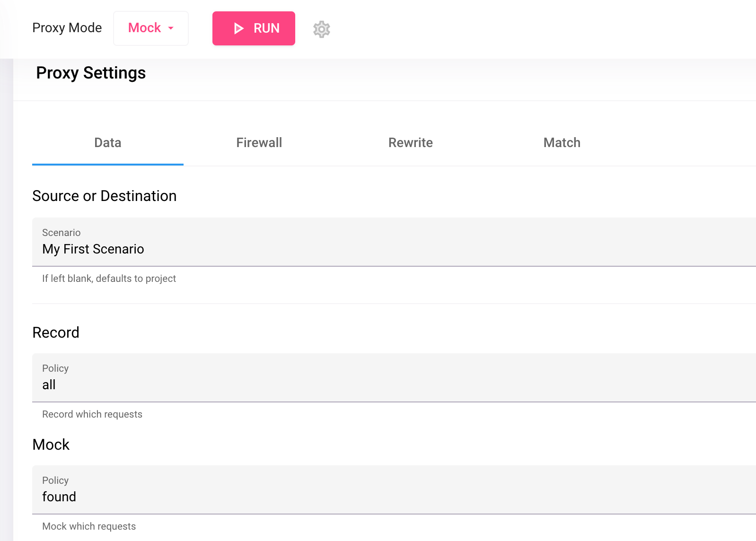This screenshot has width=756, height=541.
Task: Click the Proxy Mode label
Action: (67, 28)
